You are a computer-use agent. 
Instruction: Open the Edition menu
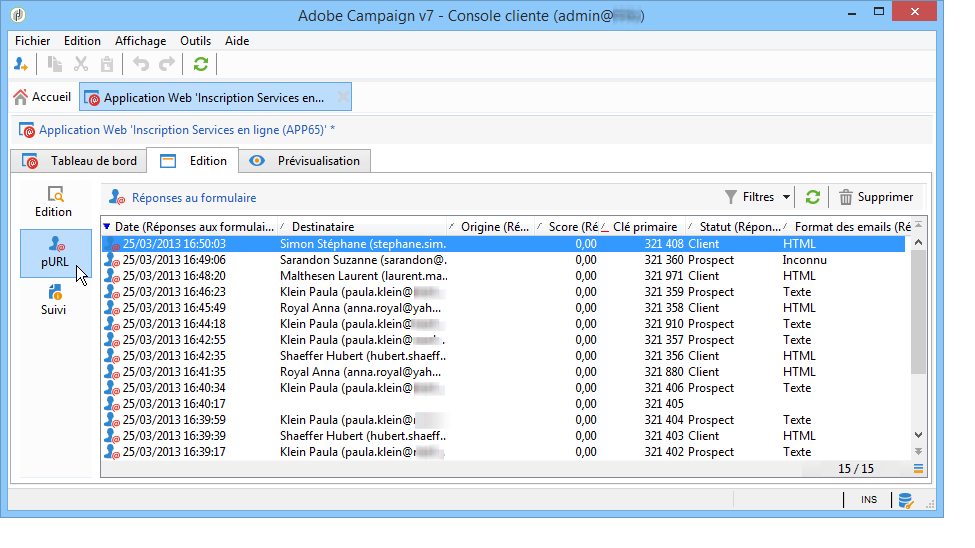tap(82, 41)
